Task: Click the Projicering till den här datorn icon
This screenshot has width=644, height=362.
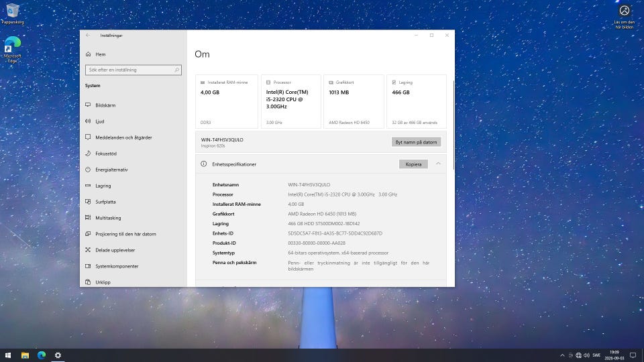Action: [88, 234]
